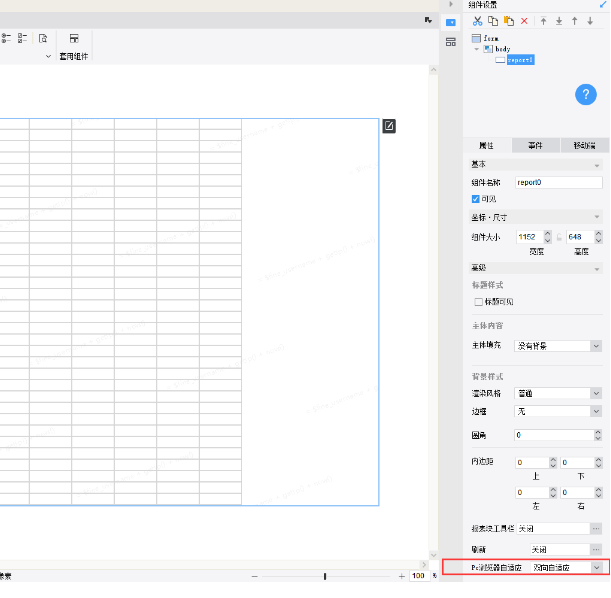Switch to the 移动端 tab
The image size is (611, 598).
click(585, 145)
